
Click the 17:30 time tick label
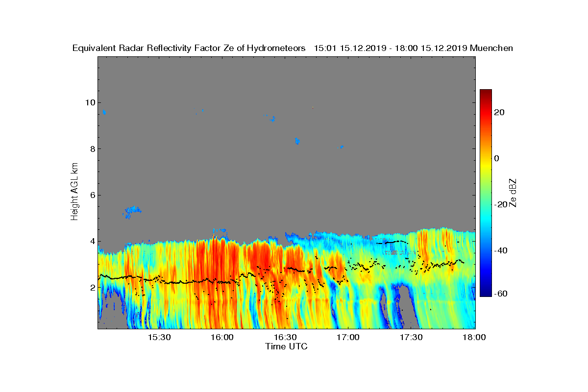pos(411,338)
